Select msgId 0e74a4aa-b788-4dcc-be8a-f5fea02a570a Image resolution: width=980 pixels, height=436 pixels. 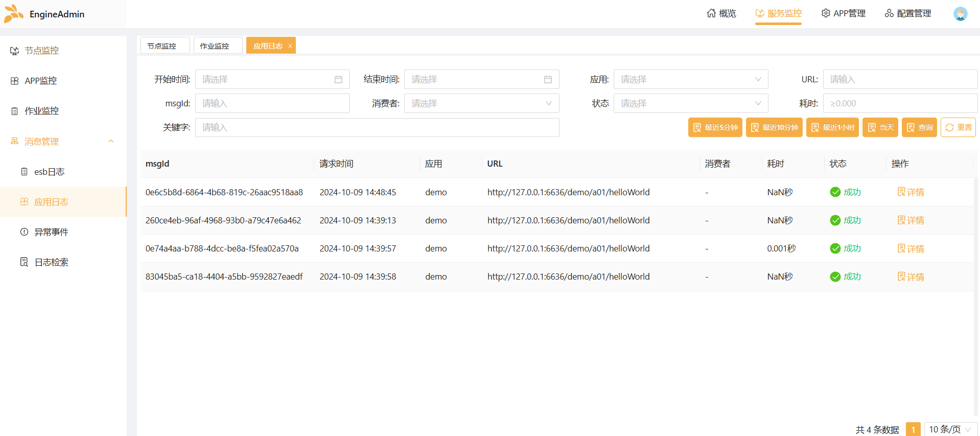click(222, 248)
